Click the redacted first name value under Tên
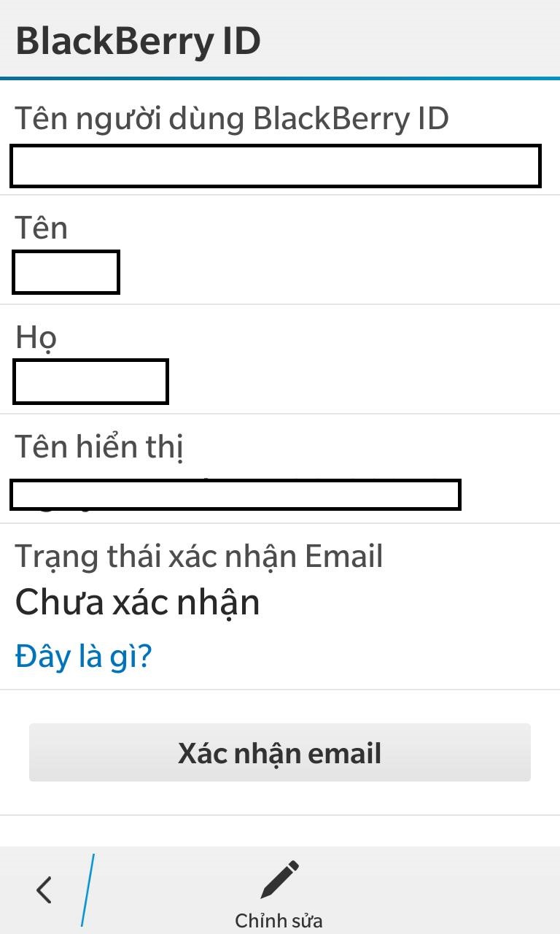Screen dimensions: 560x934 66,272
